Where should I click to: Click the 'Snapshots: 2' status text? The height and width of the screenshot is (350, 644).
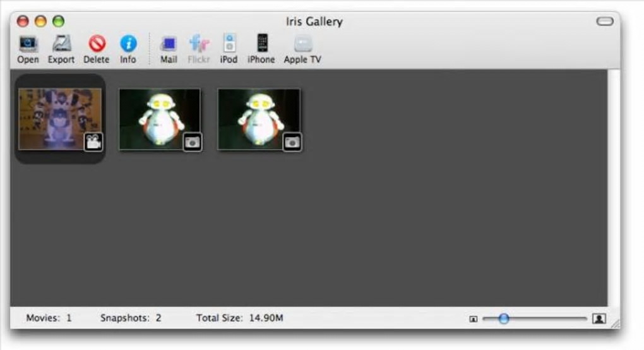point(131,318)
